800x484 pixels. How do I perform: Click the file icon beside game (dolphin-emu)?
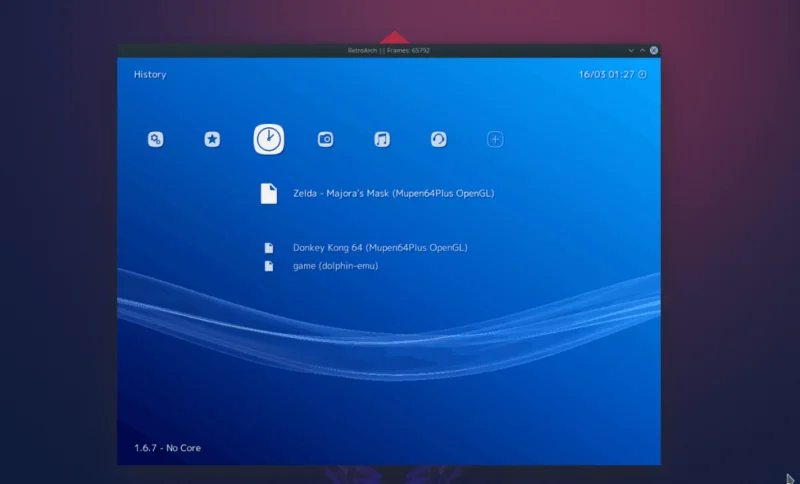(269, 266)
